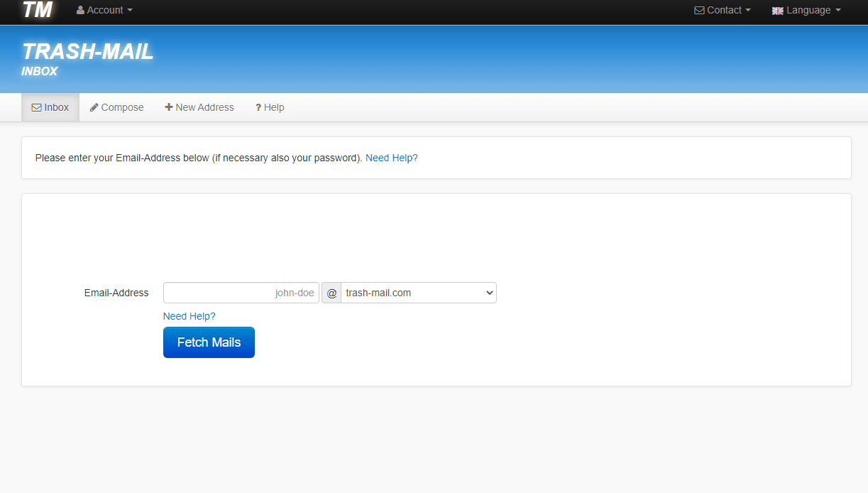868x493 pixels.
Task: Open the New Address tab
Action: tap(199, 107)
